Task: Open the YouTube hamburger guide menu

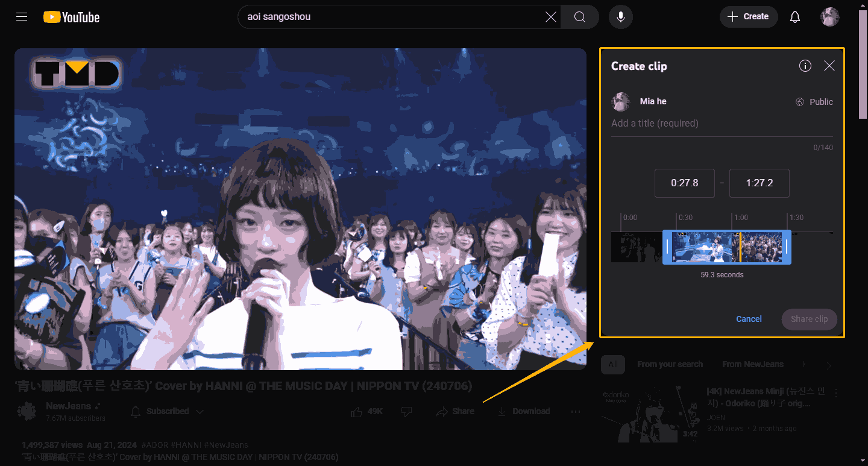Action: pos(22,17)
